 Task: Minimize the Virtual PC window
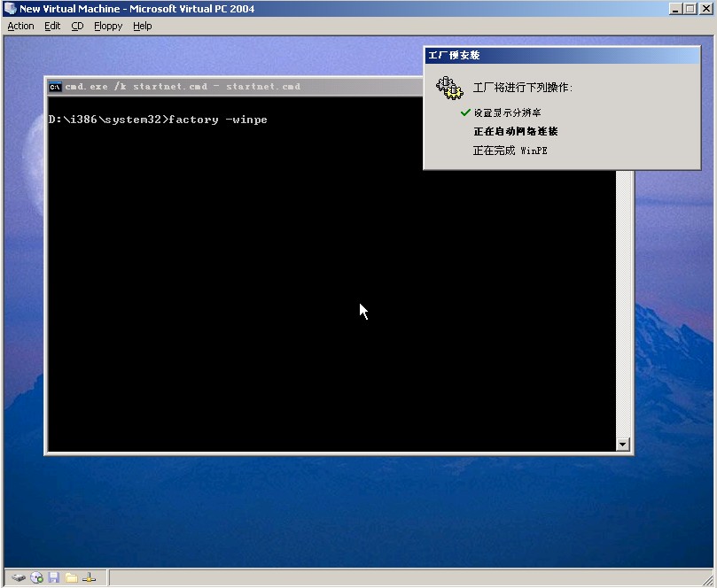(x=675, y=9)
